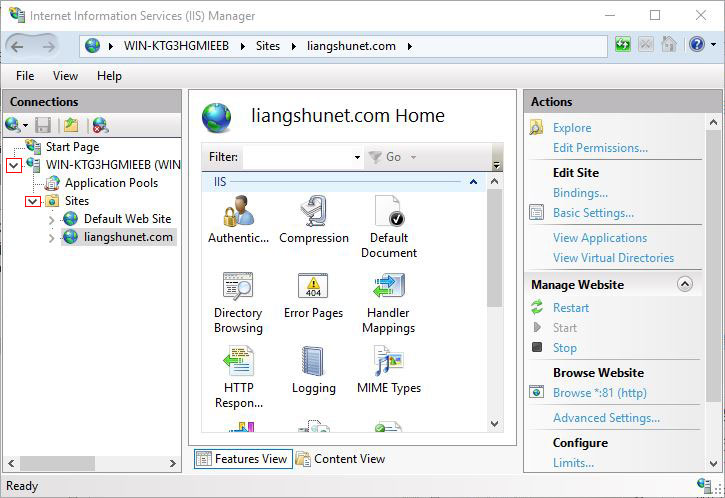Open the address bar arrow after liangshunet.com
Image resolution: width=725 pixels, height=498 pixels.
coord(410,46)
